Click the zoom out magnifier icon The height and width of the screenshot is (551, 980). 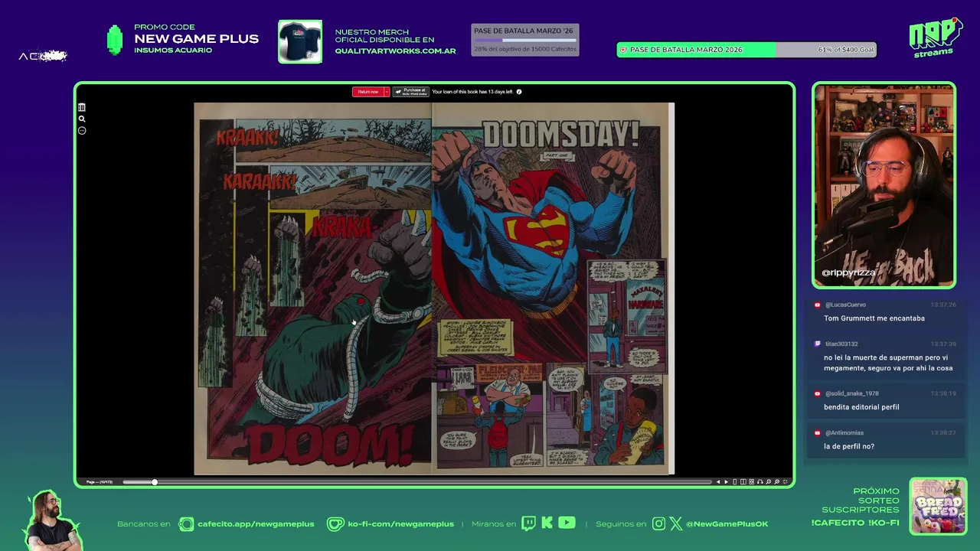click(769, 482)
